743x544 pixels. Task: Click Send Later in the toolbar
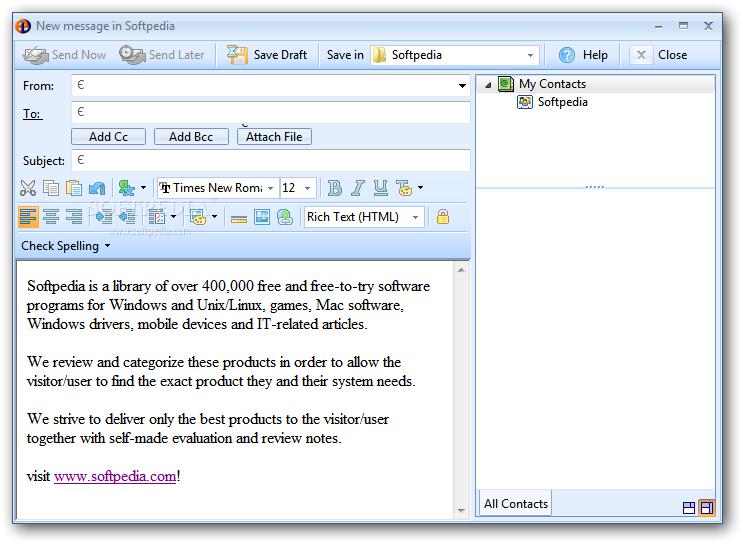click(162, 55)
